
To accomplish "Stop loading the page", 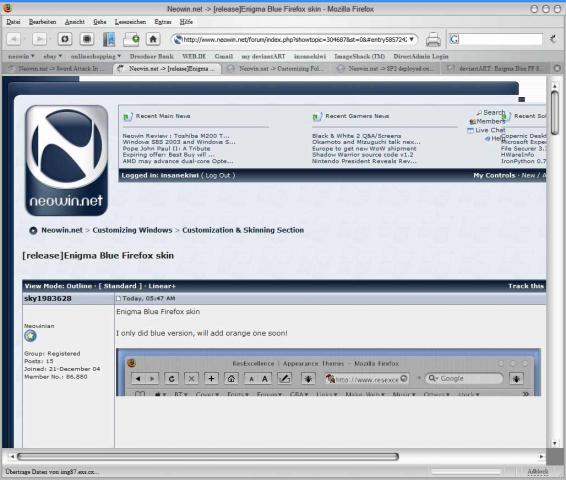I will pyautogui.click(x=87, y=39).
